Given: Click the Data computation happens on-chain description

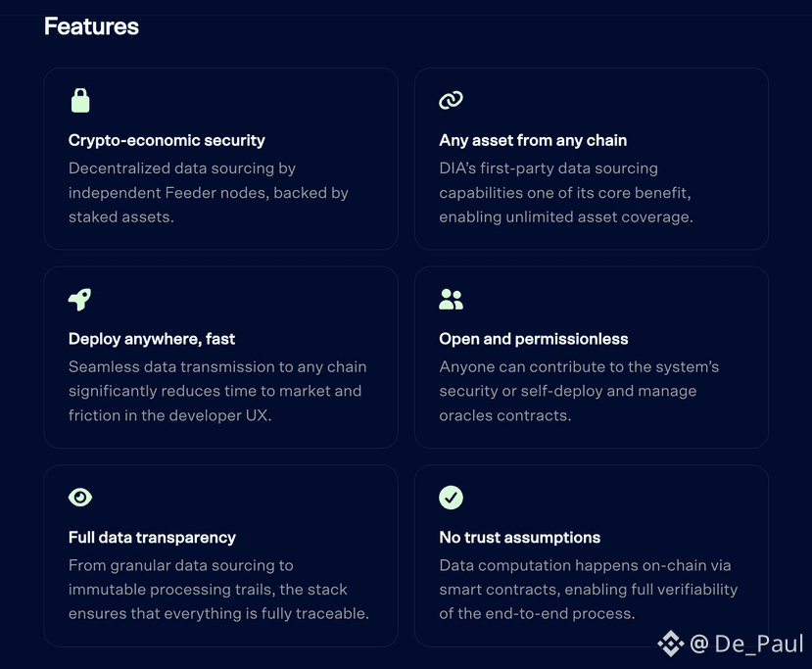Looking at the screenshot, I should 589,590.
